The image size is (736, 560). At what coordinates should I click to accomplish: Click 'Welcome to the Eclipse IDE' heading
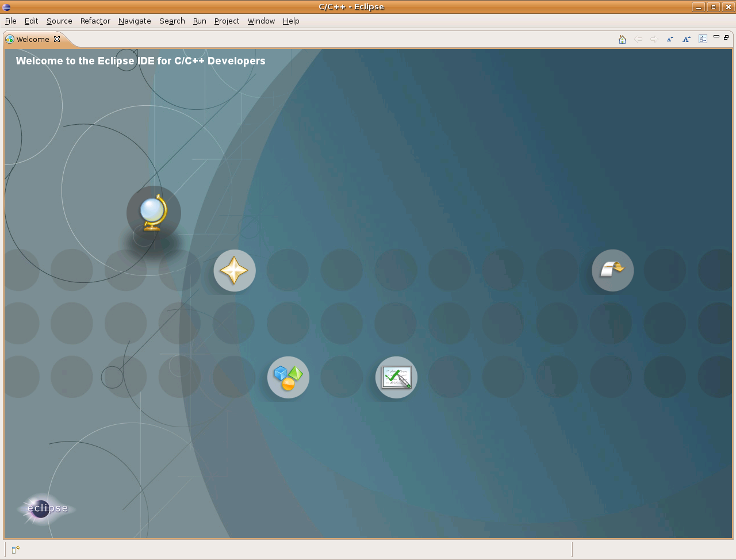pyautogui.click(x=141, y=61)
